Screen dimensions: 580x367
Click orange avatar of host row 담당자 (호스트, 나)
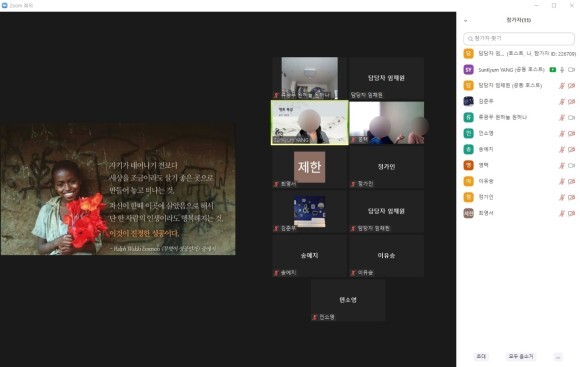[x=469, y=54]
